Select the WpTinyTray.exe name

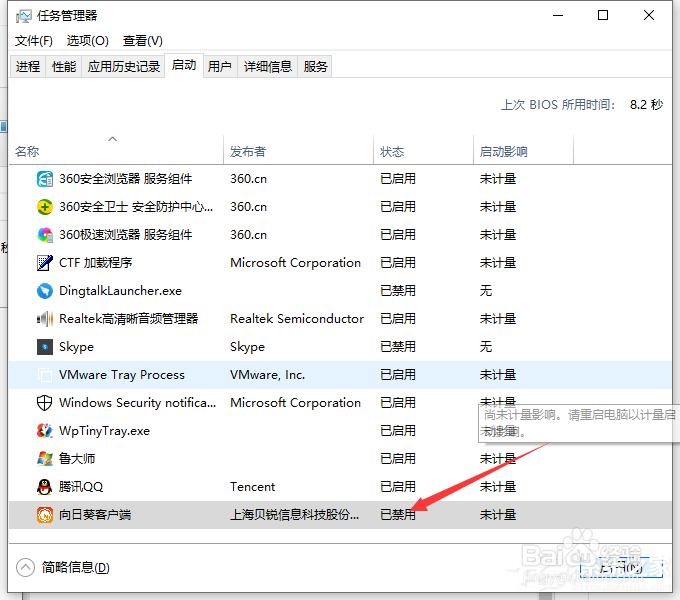[x=104, y=430]
